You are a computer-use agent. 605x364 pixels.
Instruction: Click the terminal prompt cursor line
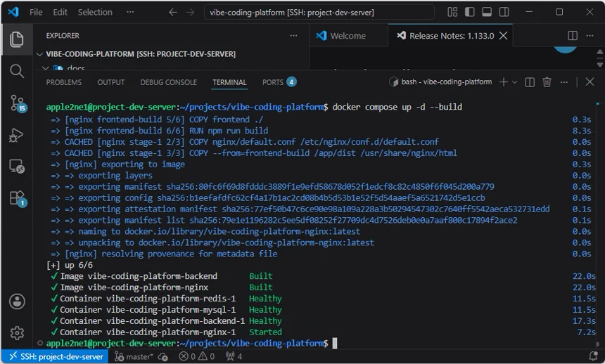192,343
